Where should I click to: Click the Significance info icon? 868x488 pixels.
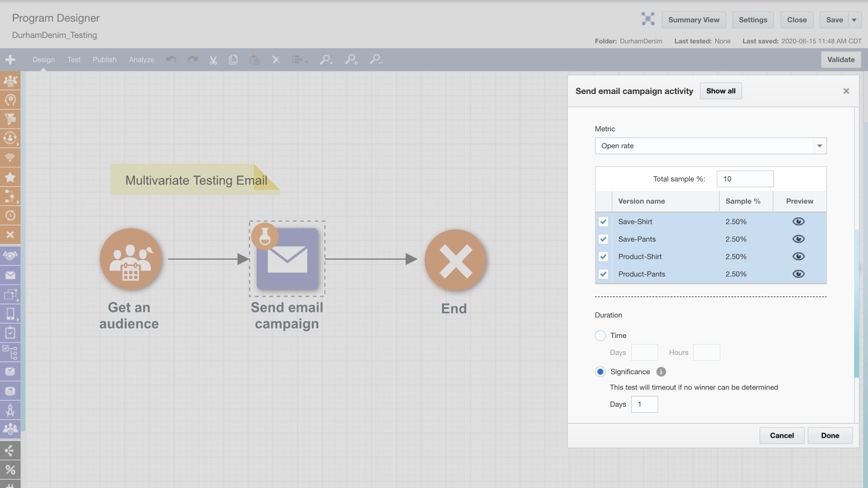(661, 372)
